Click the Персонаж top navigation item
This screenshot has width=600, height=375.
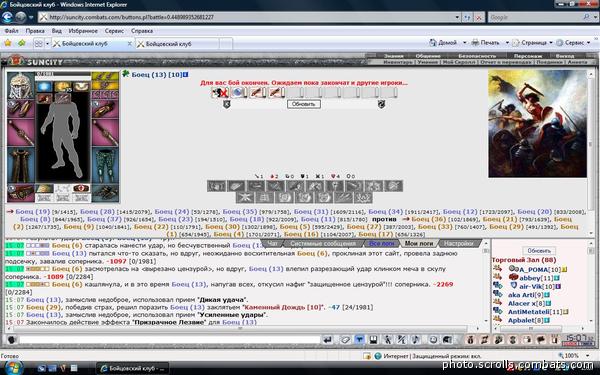click(x=528, y=56)
